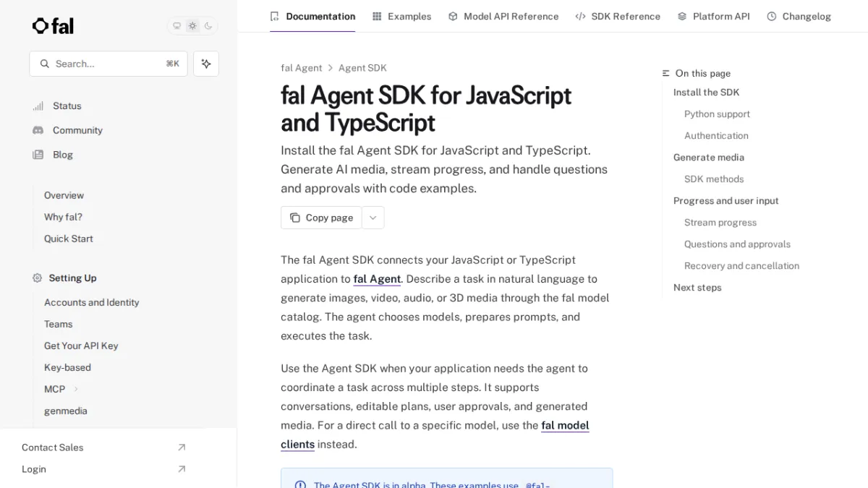Expand the MCP section chevron

[x=76, y=389]
